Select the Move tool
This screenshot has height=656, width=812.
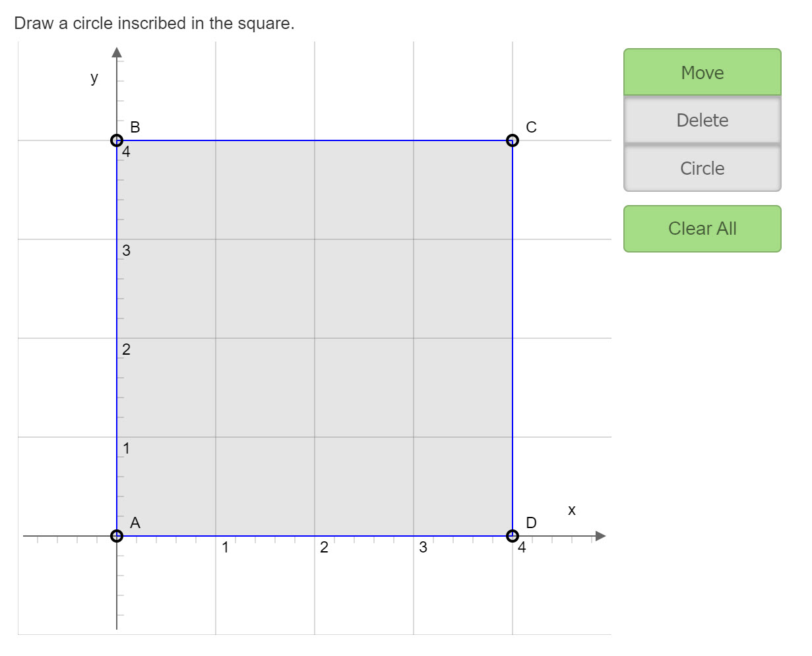tap(702, 73)
